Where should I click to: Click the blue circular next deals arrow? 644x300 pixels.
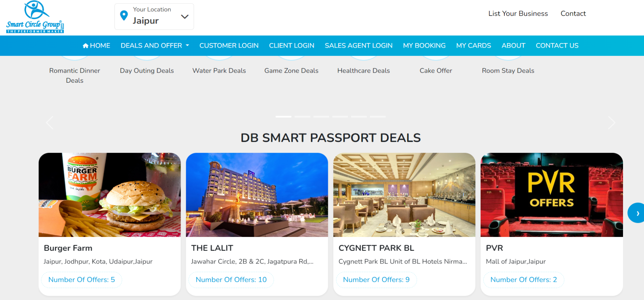click(636, 213)
